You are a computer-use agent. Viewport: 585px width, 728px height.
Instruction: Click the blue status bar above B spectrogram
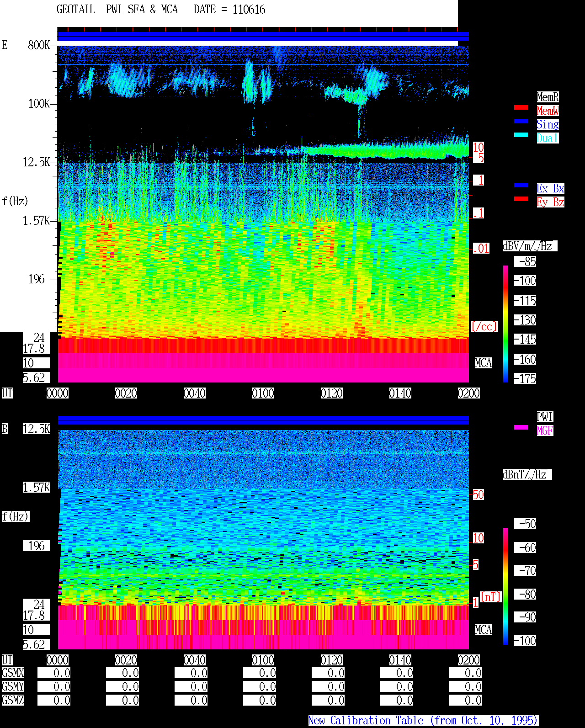(263, 420)
